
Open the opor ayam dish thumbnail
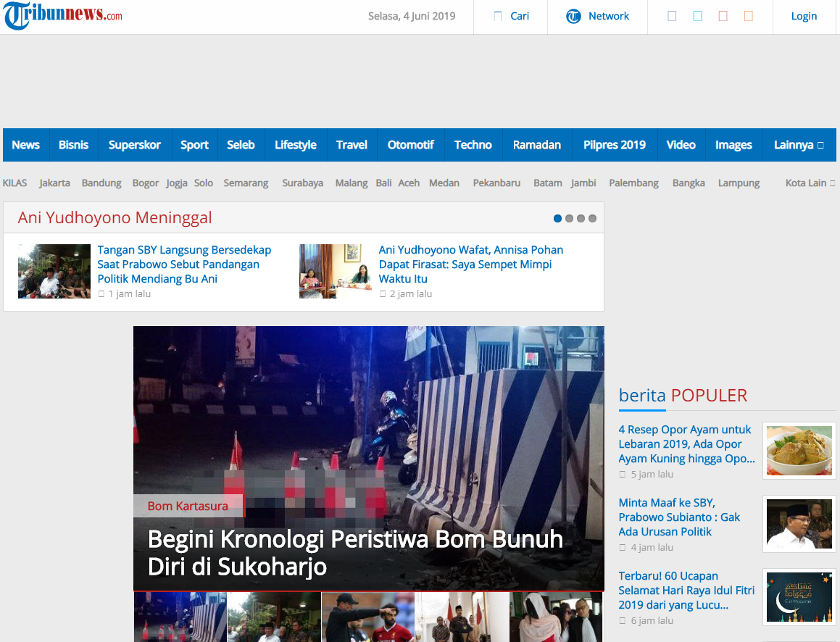799,450
